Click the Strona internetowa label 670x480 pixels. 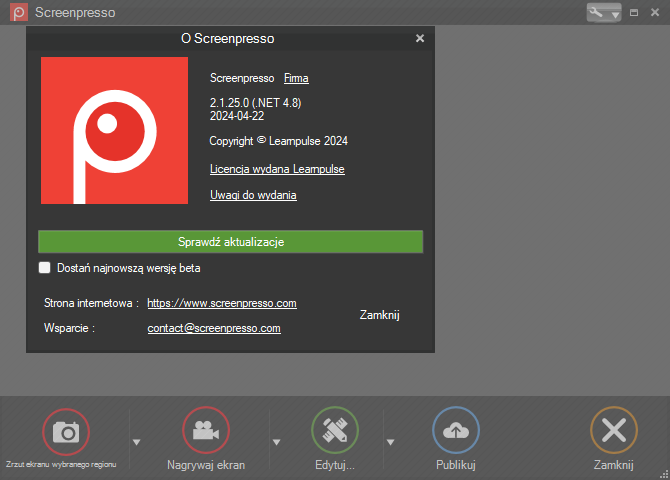[x=91, y=303]
